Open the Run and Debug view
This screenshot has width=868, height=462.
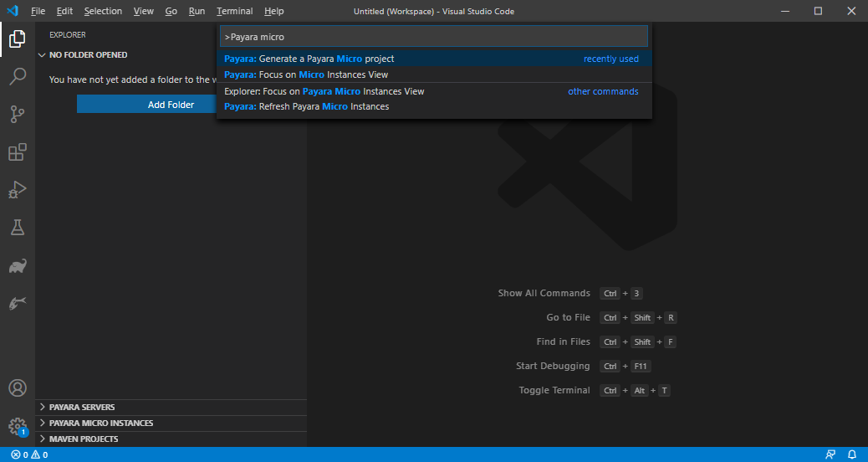coord(17,190)
